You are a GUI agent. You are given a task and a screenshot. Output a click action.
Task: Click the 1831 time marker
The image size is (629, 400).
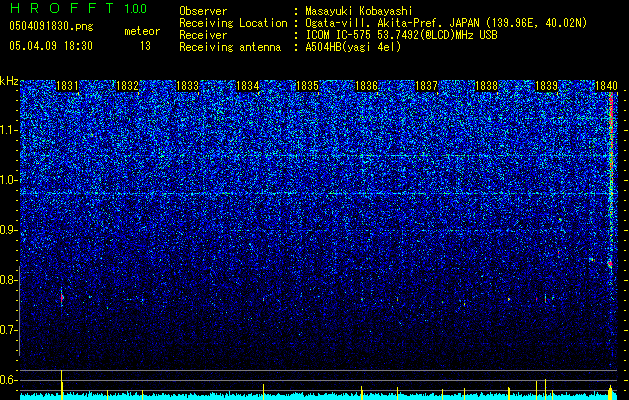click(x=67, y=86)
